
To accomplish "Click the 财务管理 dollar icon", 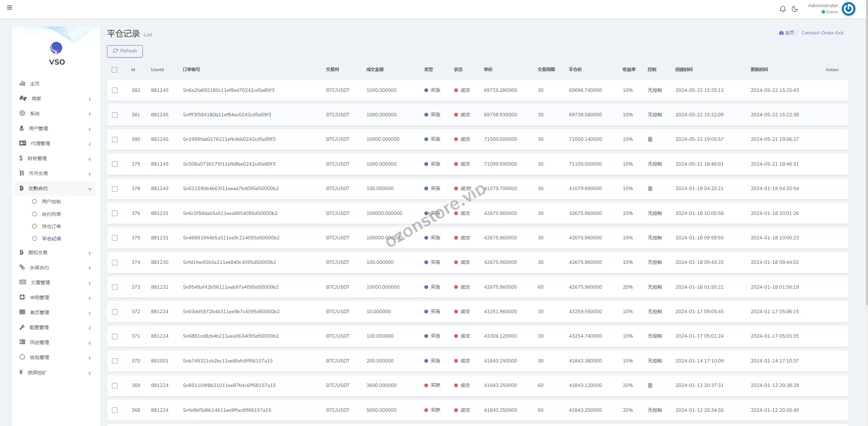I will coord(21,158).
